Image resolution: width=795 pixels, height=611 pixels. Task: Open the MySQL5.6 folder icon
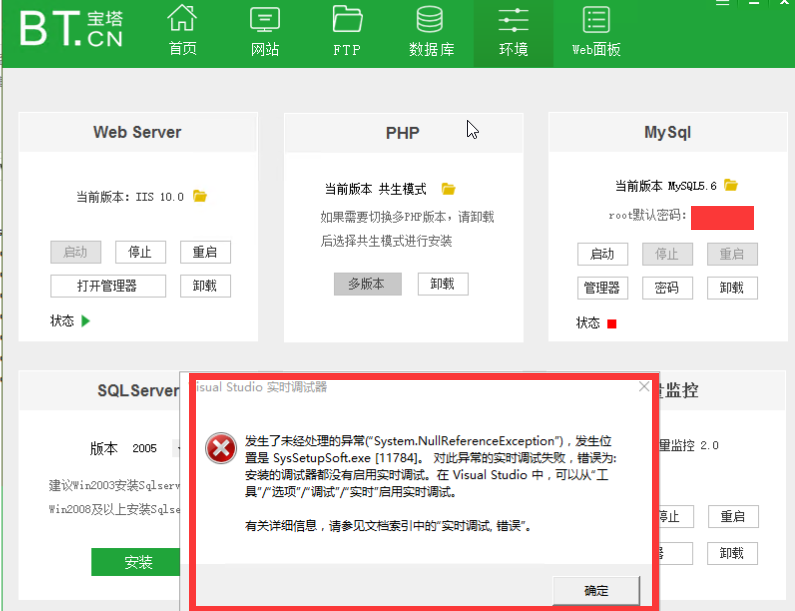[x=731, y=185]
